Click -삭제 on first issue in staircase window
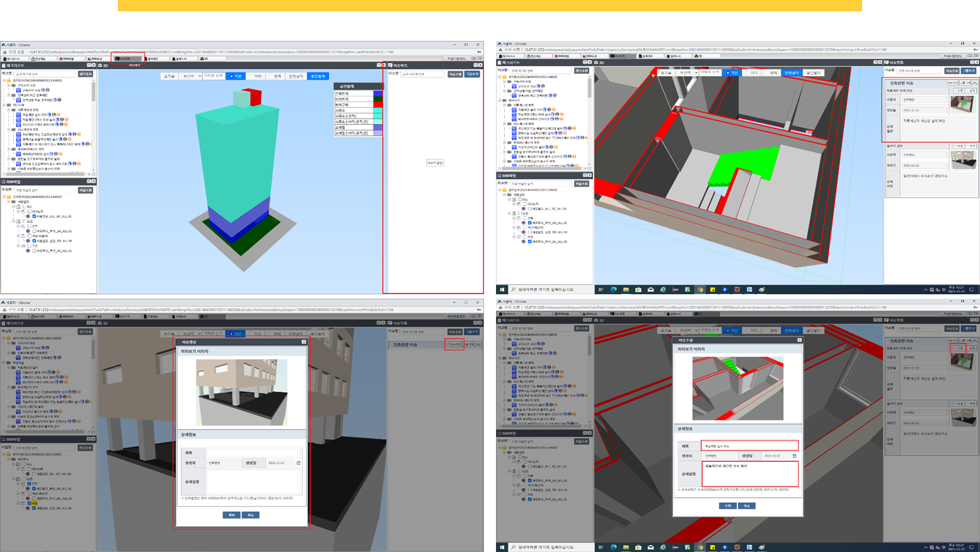The image size is (980, 552). (x=971, y=91)
